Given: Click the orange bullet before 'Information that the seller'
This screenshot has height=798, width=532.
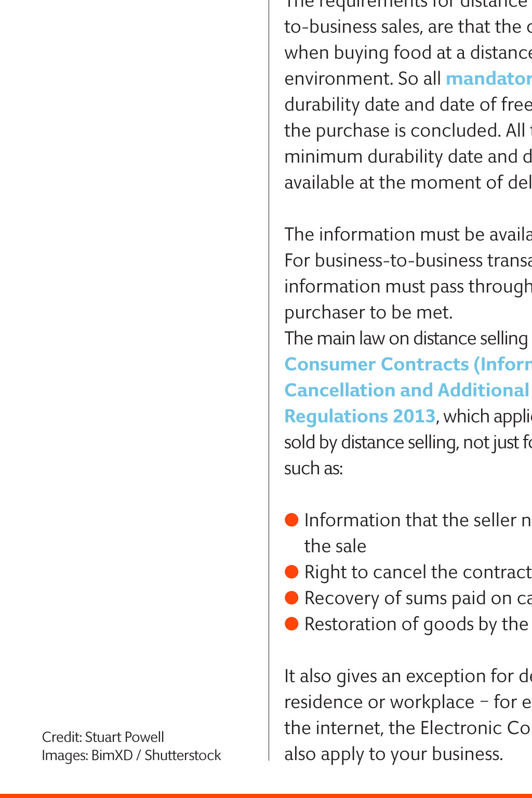Looking at the screenshot, I should click(x=291, y=520).
